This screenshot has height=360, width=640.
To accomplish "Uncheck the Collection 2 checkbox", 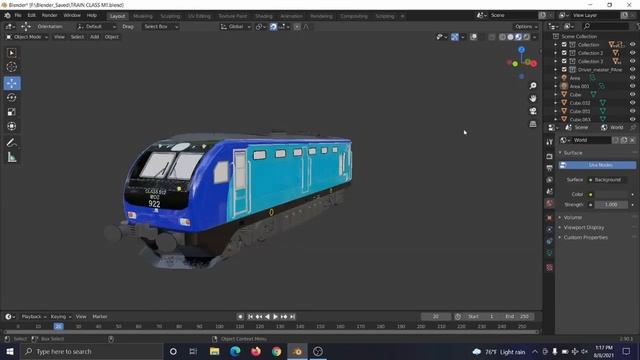I will click(x=564, y=53).
